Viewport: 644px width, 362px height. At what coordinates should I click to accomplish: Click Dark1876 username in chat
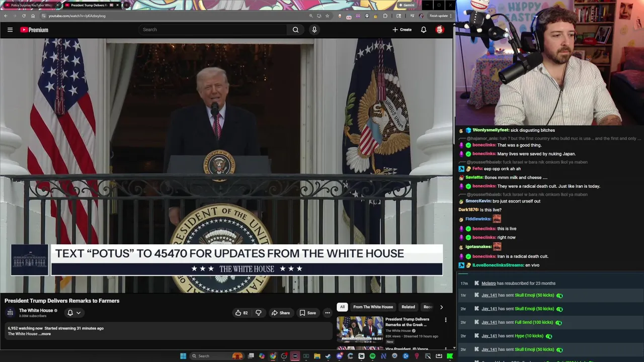(468, 210)
